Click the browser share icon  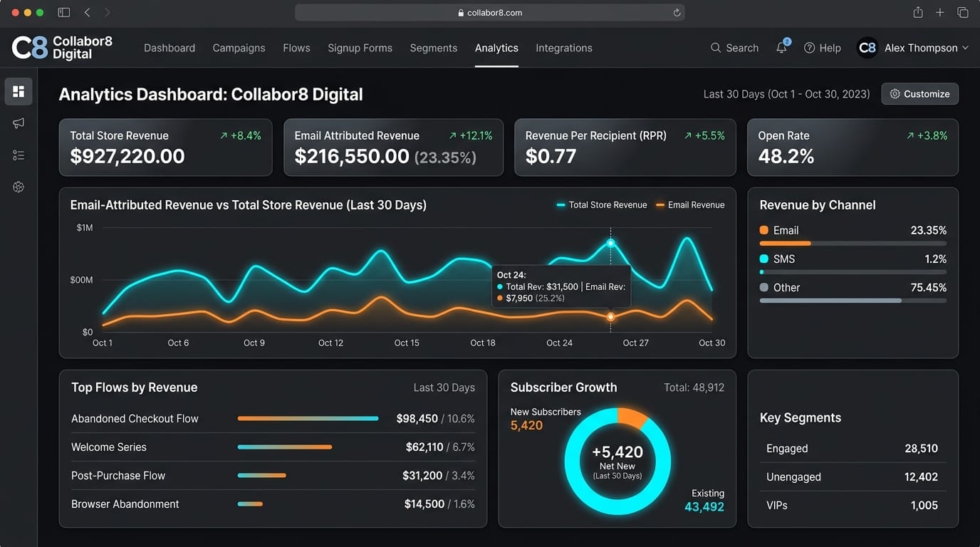tap(918, 12)
